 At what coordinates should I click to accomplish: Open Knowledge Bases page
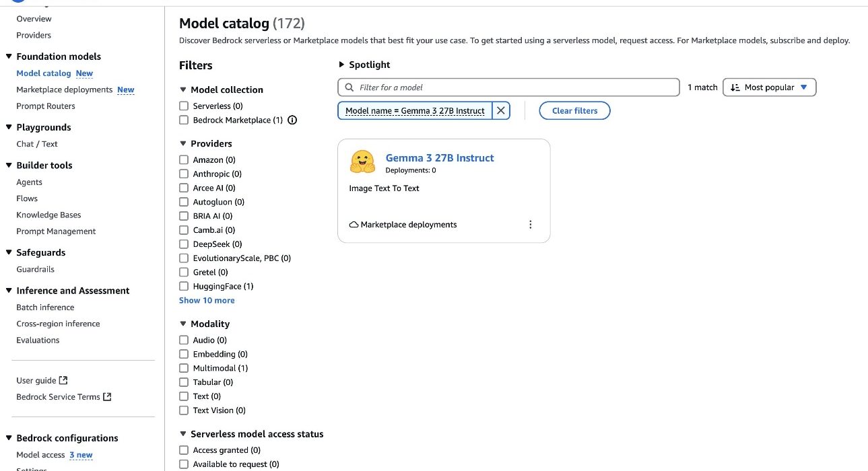coord(48,215)
